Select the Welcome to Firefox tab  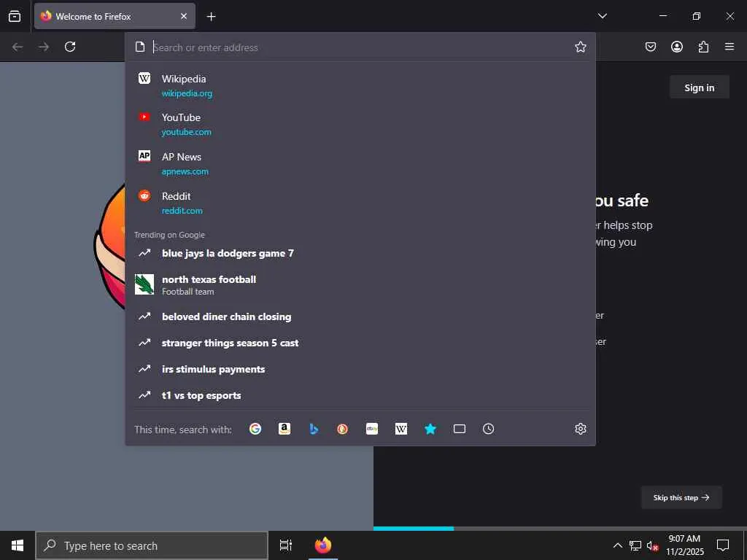coord(115,16)
